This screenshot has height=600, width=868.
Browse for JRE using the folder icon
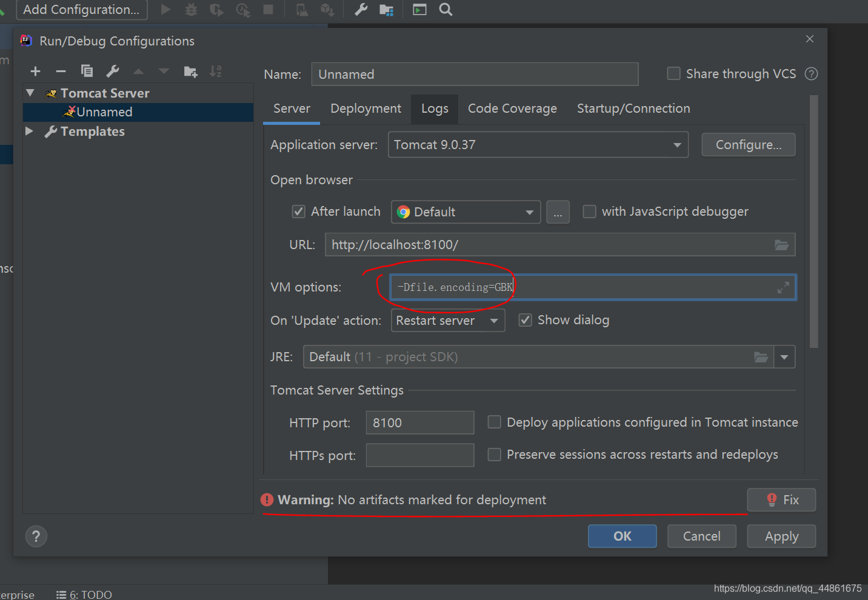761,357
